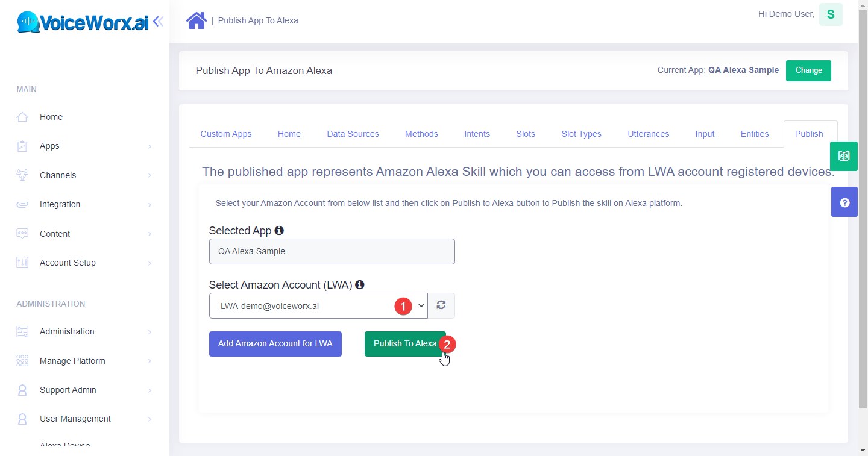Image resolution: width=868 pixels, height=456 pixels.
Task: Expand the Support Admin sidebar menu
Action: pos(150,390)
